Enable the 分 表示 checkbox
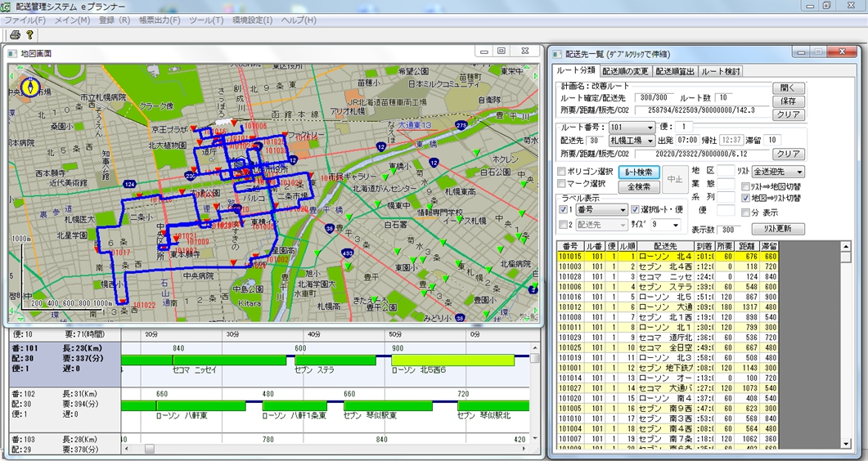The height and width of the screenshot is (461, 868). click(745, 213)
